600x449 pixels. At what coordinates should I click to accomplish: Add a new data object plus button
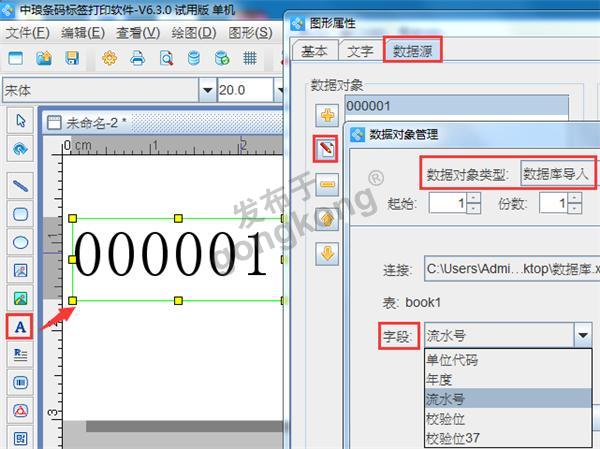coord(327,115)
